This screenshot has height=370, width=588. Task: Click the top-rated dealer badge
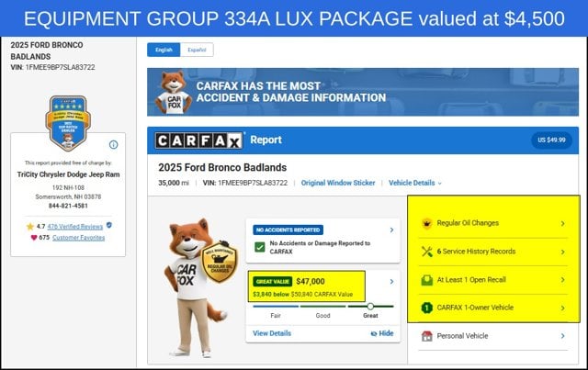(68, 123)
